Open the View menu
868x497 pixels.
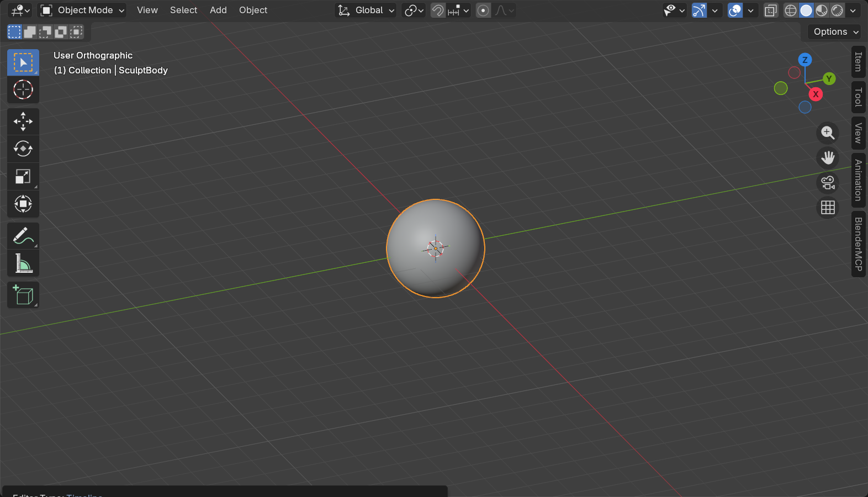click(147, 10)
